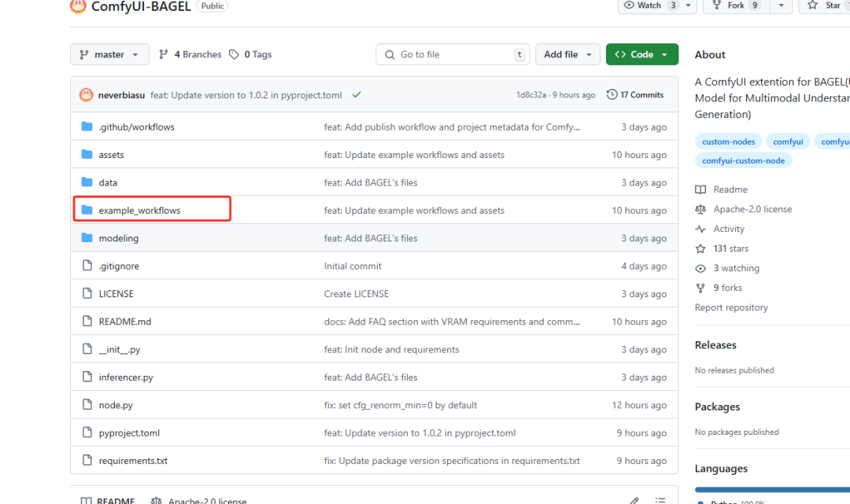Switch to the README tab below file list

(108, 500)
